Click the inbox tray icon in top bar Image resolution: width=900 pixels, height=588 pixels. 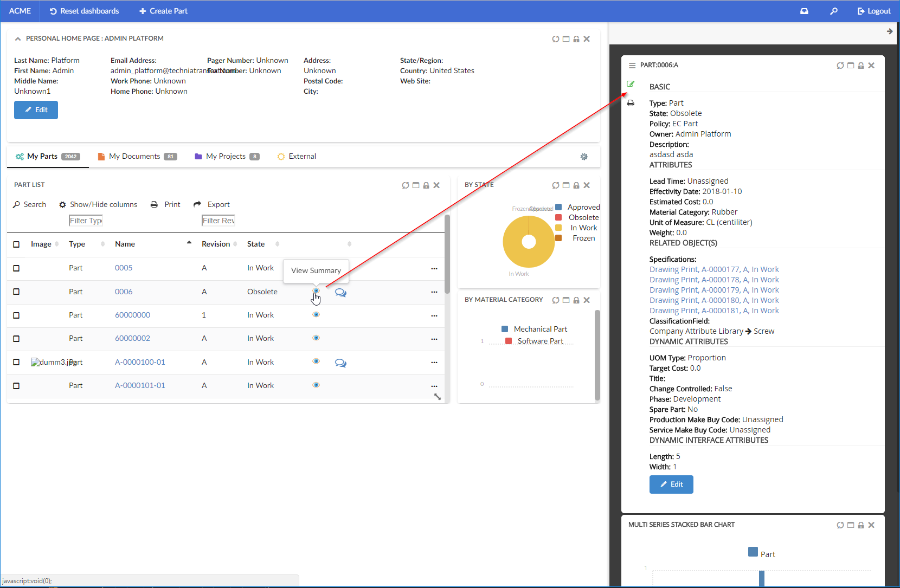(x=804, y=11)
